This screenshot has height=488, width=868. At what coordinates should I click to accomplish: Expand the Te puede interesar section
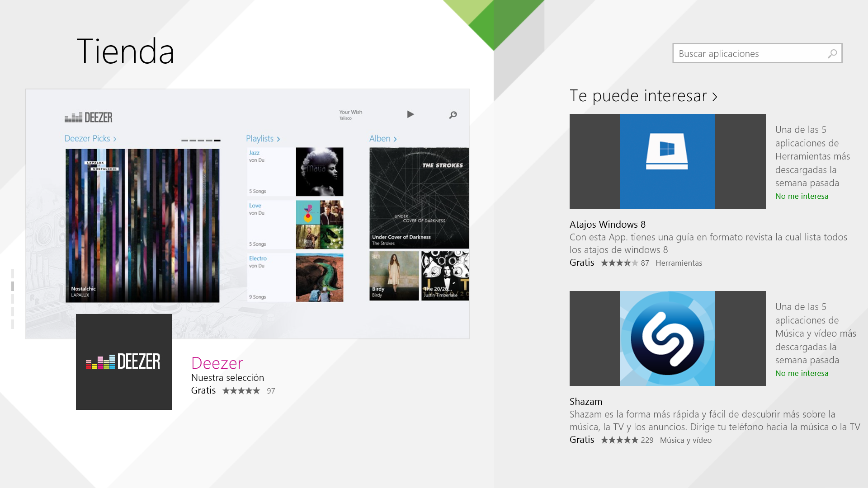tap(715, 97)
